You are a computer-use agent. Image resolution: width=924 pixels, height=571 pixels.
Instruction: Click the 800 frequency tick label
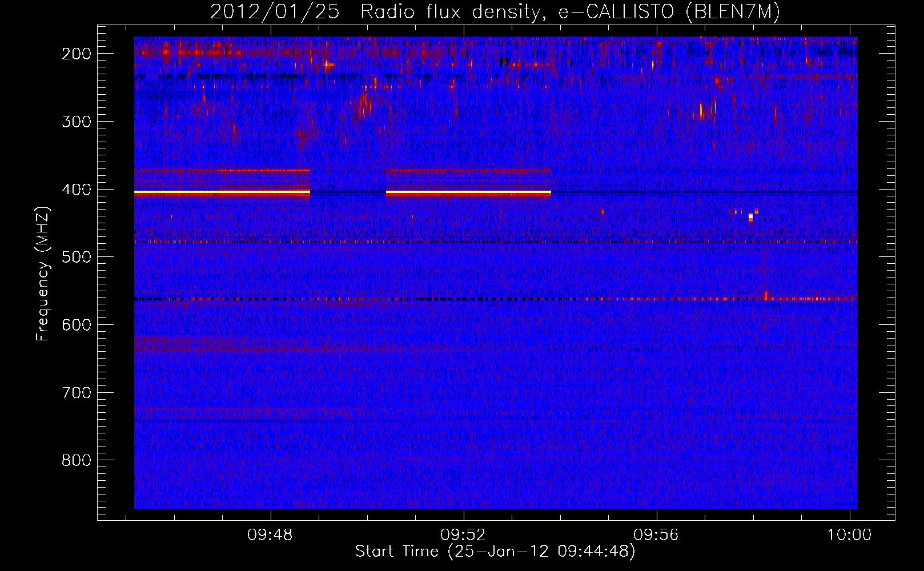coord(77,460)
